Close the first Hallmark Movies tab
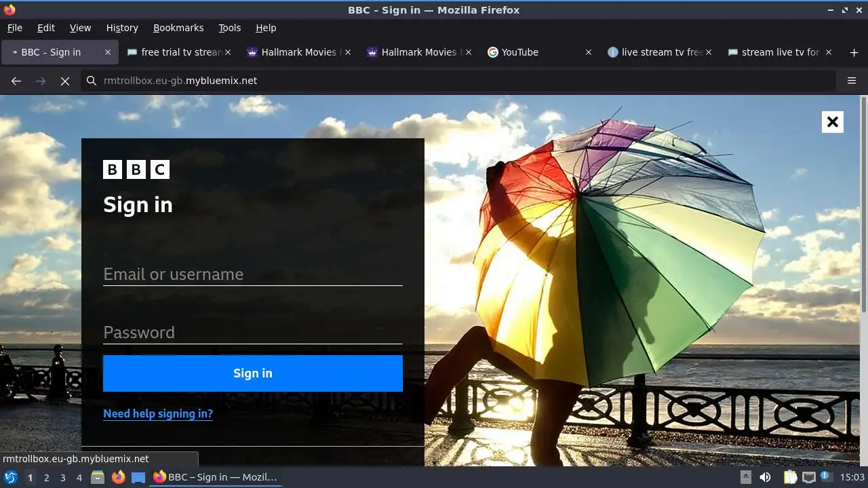Viewport: 868px width, 488px height. pos(348,52)
